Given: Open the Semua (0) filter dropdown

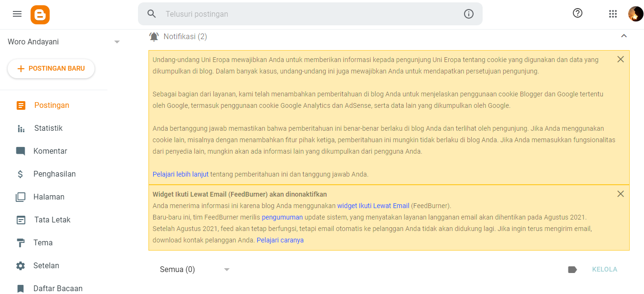Looking at the screenshot, I should pos(195,270).
